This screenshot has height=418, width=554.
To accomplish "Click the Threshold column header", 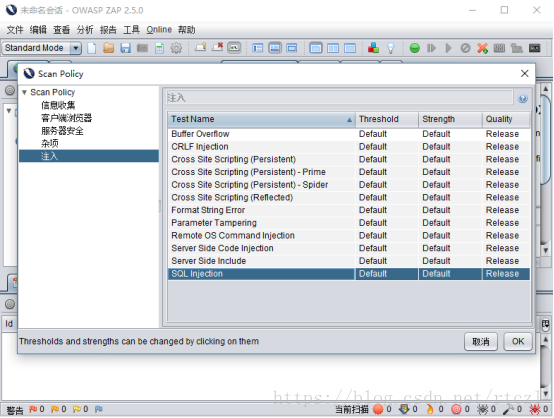I will (x=387, y=119).
